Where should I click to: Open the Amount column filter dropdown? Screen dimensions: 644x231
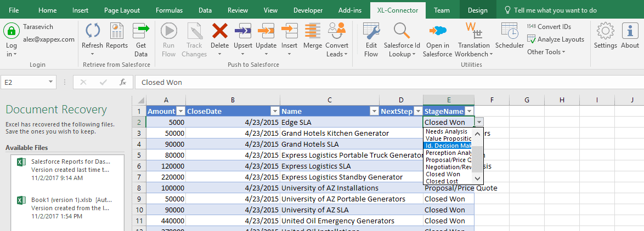click(180, 111)
